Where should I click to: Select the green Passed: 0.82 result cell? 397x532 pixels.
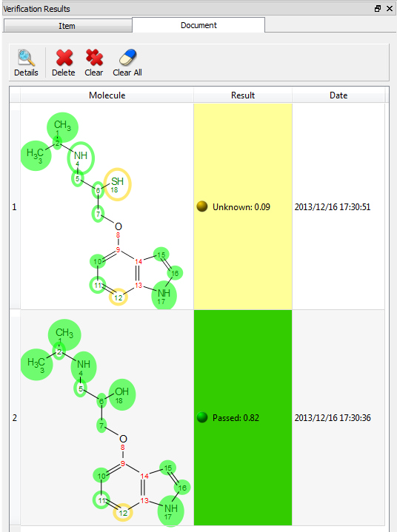pyautogui.click(x=243, y=417)
